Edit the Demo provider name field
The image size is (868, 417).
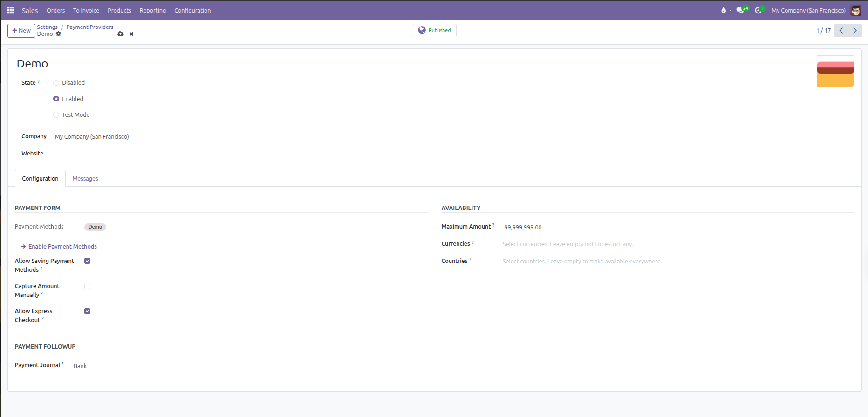coord(33,64)
